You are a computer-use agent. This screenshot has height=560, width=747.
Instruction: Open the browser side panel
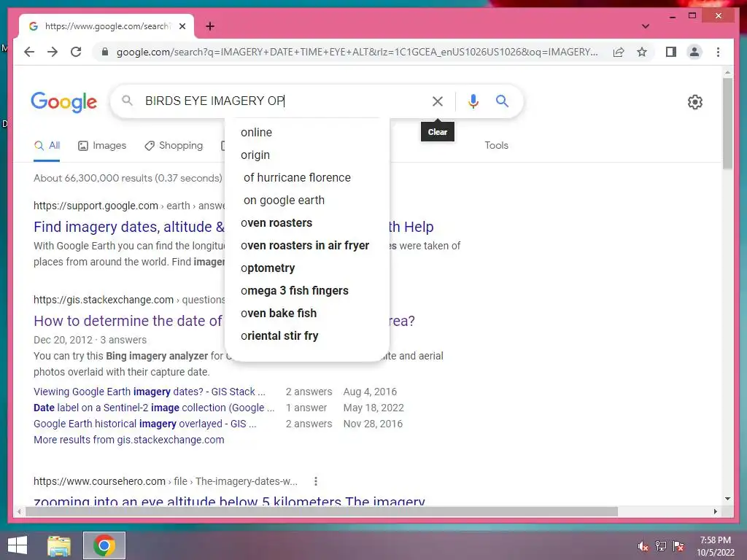pyautogui.click(x=671, y=52)
